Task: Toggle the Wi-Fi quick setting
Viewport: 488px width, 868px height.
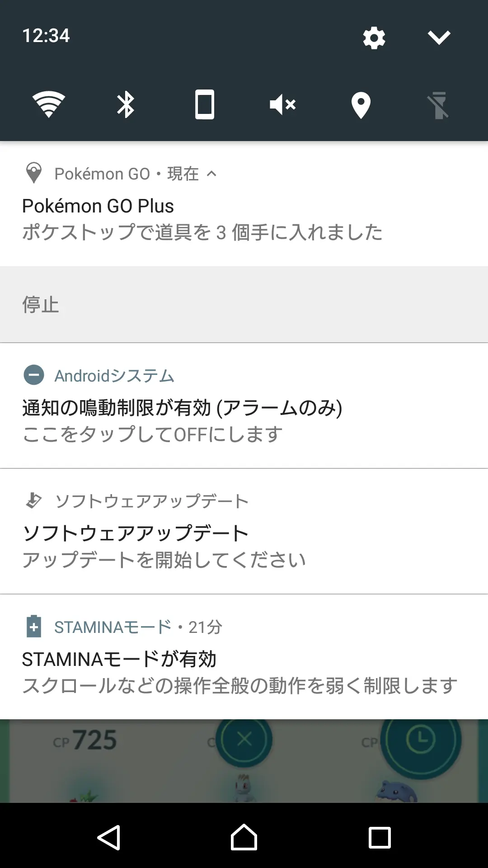Action: pos(49,104)
